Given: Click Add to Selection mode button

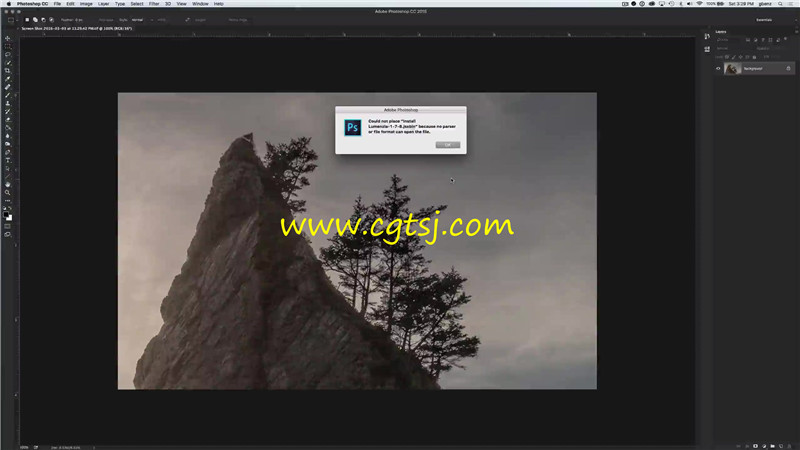Looking at the screenshot, I should click(35, 20).
